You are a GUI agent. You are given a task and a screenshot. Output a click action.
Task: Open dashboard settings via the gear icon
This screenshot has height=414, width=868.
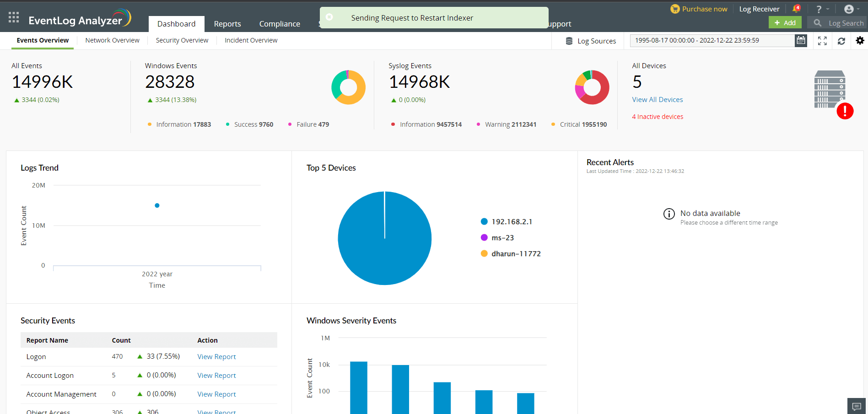coord(860,41)
